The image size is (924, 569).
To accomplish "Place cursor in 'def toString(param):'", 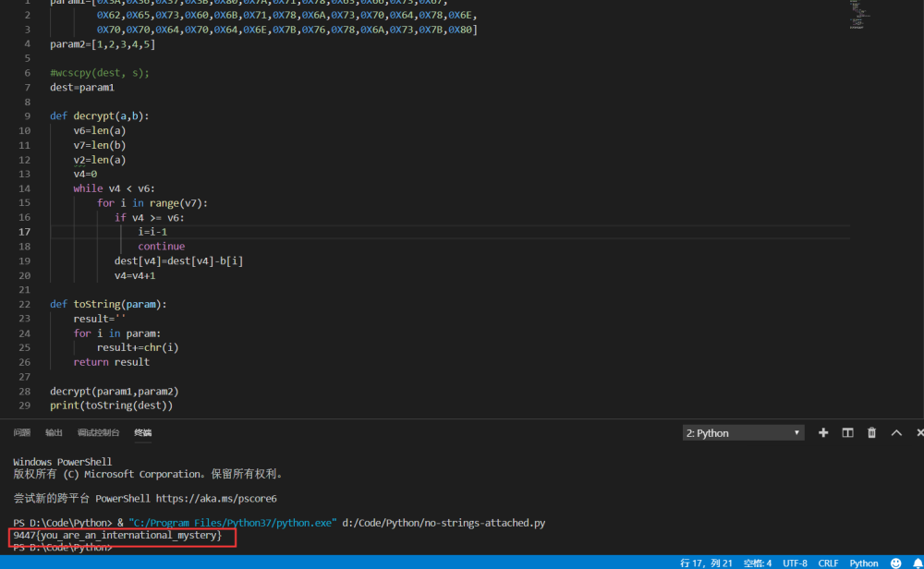I will (x=108, y=304).
